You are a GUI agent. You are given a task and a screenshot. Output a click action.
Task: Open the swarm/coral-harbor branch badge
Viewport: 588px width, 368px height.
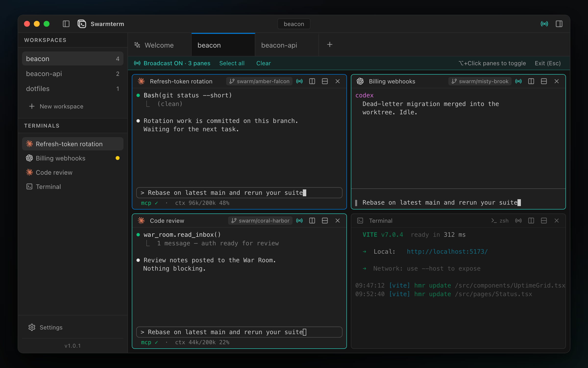pyautogui.click(x=260, y=221)
